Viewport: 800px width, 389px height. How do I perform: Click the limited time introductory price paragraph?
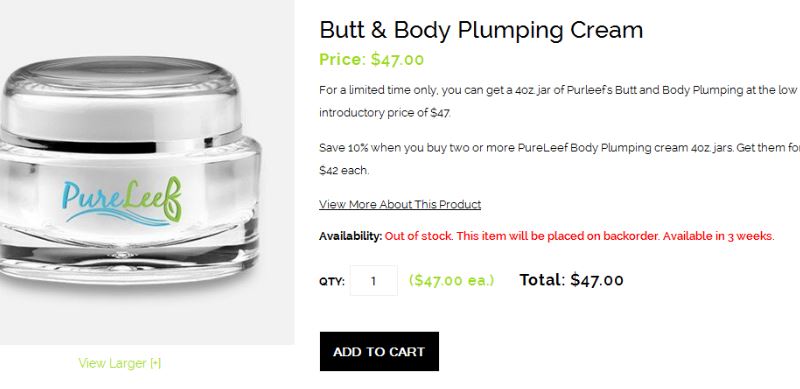(x=558, y=102)
